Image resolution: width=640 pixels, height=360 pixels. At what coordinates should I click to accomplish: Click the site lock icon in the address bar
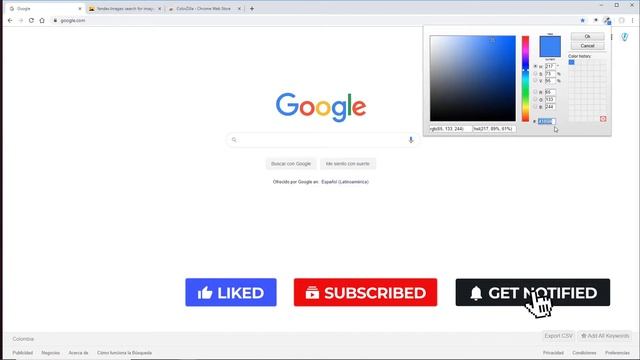55,20
